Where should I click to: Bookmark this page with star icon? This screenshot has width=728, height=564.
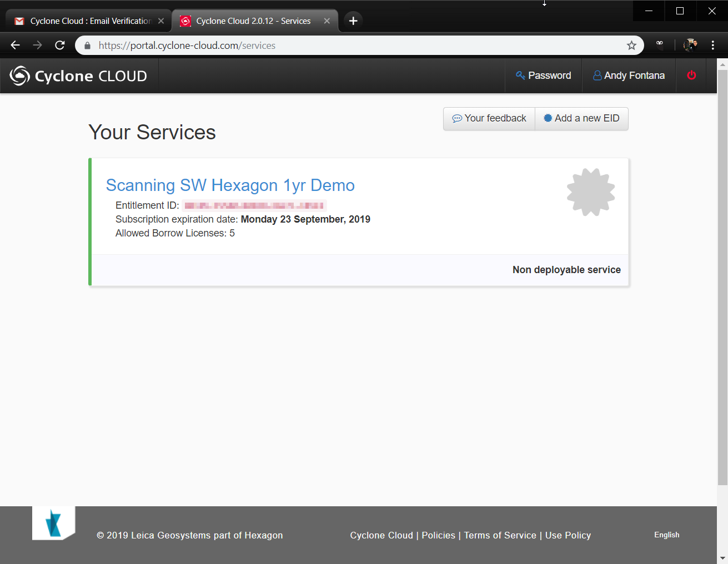click(631, 46)
